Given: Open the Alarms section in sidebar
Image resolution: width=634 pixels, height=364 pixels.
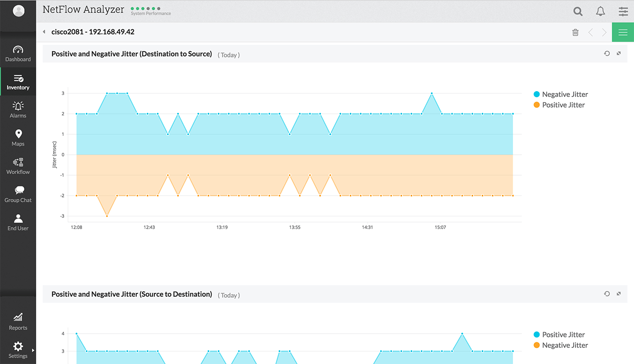Looking at the screenshot, I should click(x=18, y=110).
